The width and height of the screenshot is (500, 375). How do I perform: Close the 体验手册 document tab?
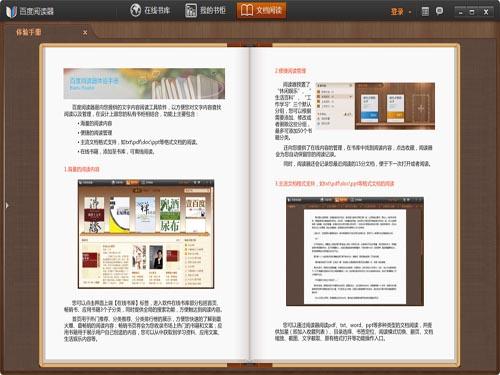tap(85, 33)
